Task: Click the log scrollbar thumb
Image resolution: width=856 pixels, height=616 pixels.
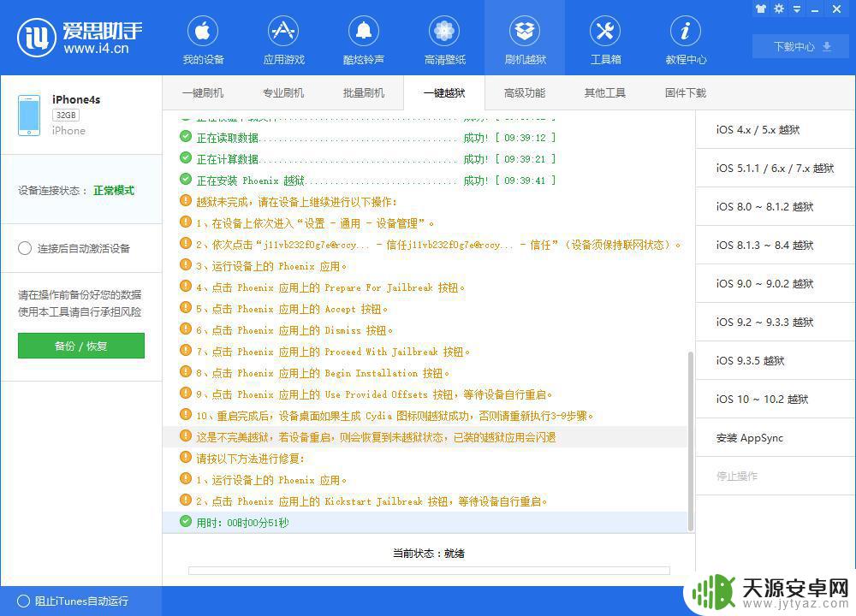Action: pyautogui.click(x=691, y=441)
